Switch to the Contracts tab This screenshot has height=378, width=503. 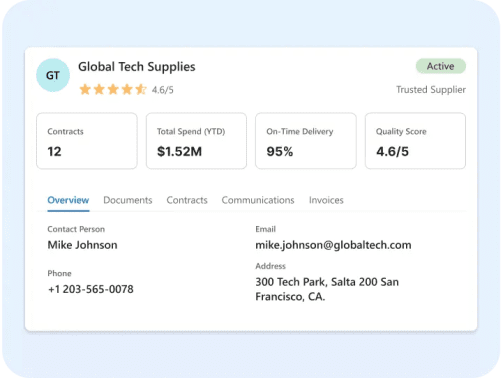click(187, 200)
